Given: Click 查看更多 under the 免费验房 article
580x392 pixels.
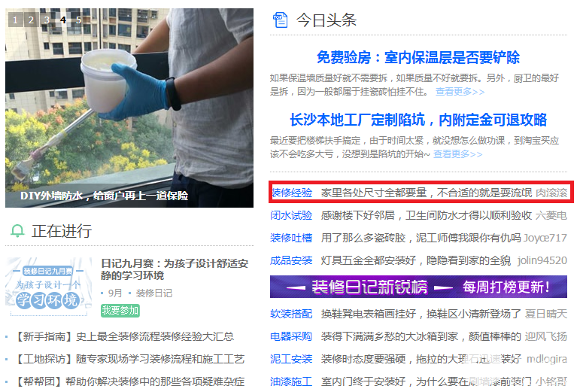Looking at the screenshot, I should coord(460,91).
